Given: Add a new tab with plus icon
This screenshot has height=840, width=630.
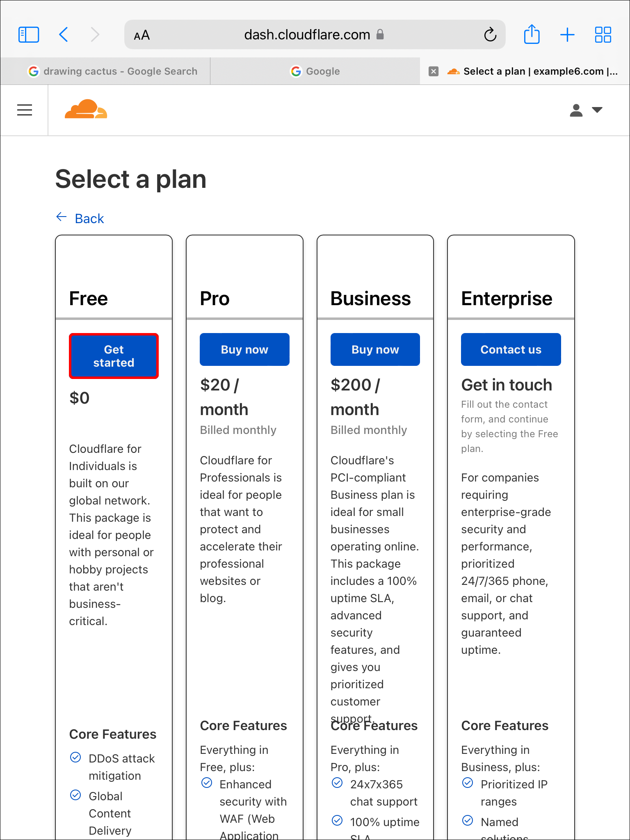Looking at the screenshot, I should click(x=567, y=34).
